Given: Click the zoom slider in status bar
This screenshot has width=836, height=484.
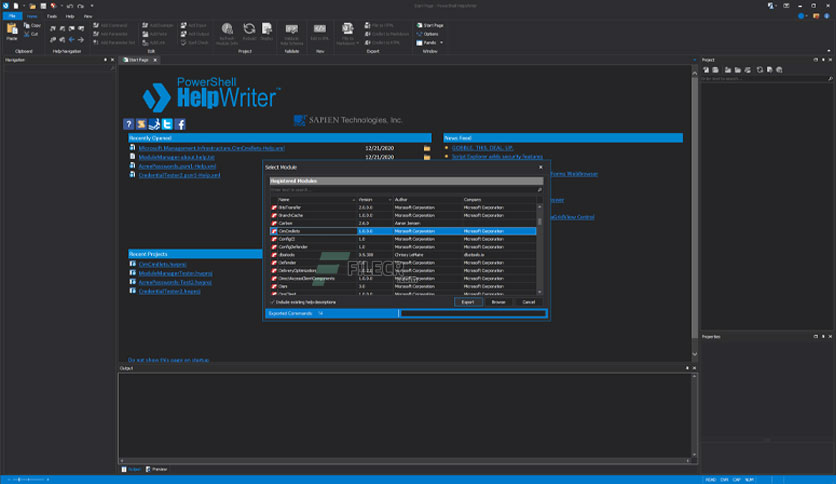Looking at the screenshot, I should [x=28, y=480].
